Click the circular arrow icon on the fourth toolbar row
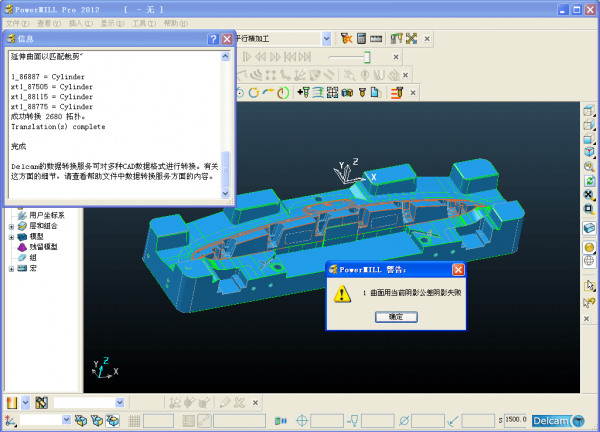This screenshot has height=432, width=600. click(x=253, y=93)
